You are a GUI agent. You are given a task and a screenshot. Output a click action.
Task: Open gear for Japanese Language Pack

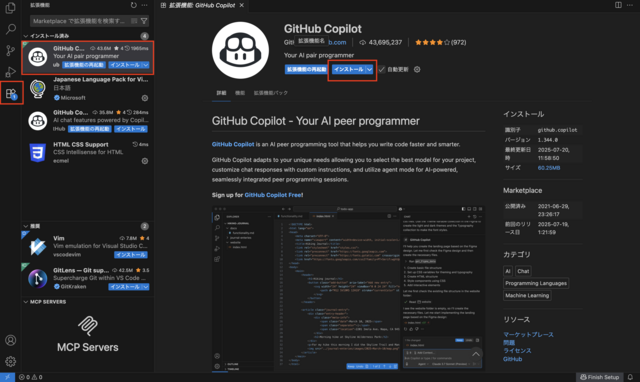144,98
